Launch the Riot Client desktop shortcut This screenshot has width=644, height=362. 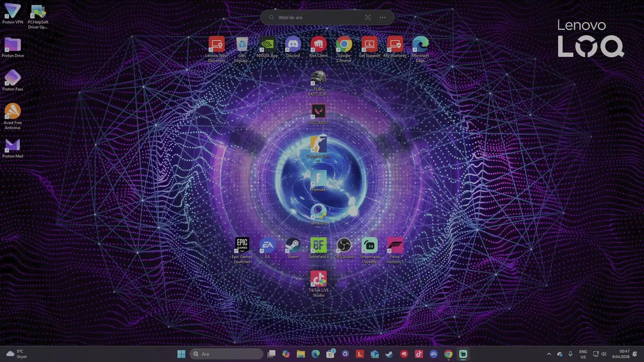click(318, 47)
